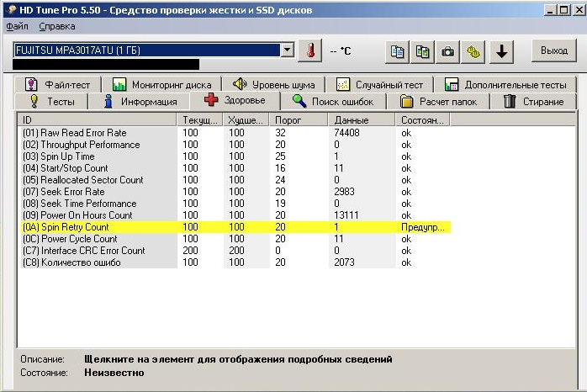This screenshot has width=587, height=392.
Task: Click the Мониторинг диска chart icon
Action: pos(119,84)
